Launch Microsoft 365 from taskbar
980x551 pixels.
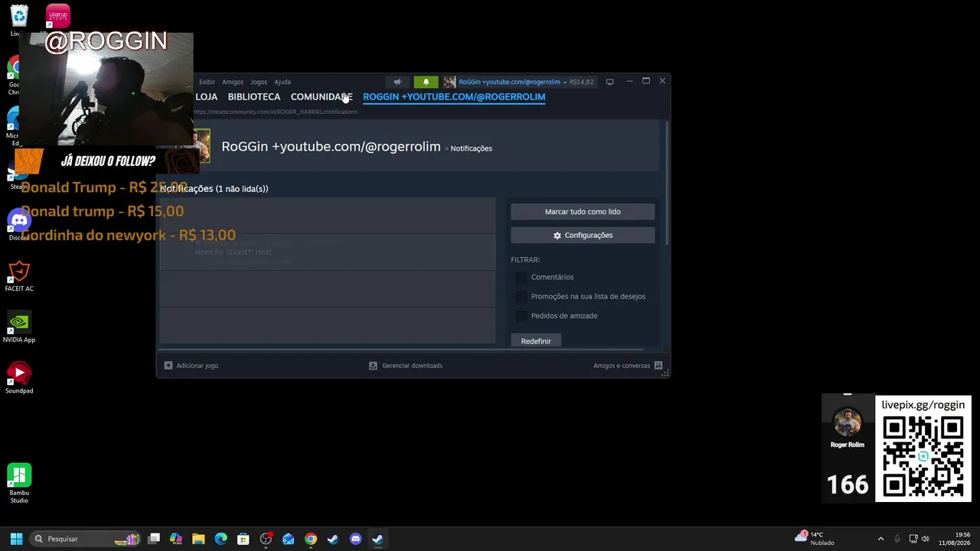click(176, 539)
